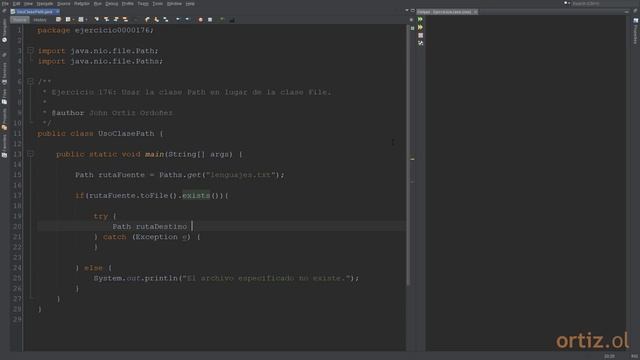Viewport: 640px width, 360px height.
Task: Open the Source menu
Action: (x=63, y=4)
